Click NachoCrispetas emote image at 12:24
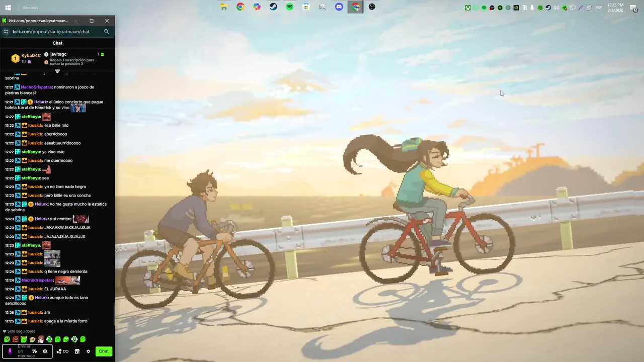The height and width of the screenshot is (362, 644). pos(67,280)
